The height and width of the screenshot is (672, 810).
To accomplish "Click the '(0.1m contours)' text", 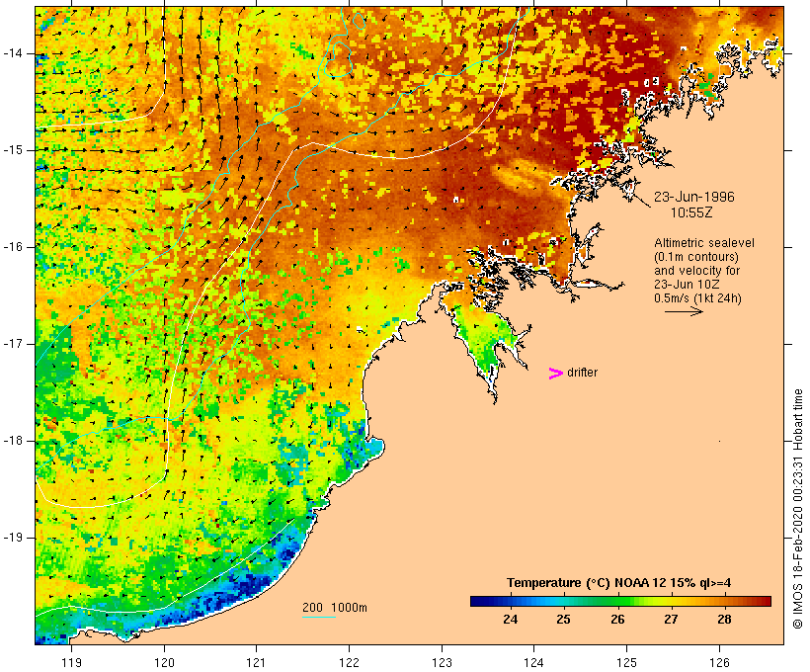I will (x=696, y=257).
